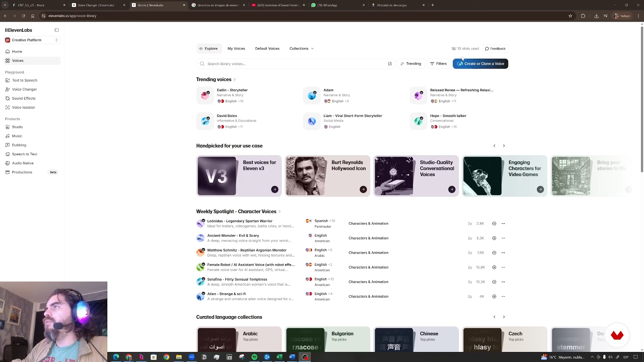Screen dimensions: 644x362
Task: Bookmark page with star icon
Action: (570, 16)
